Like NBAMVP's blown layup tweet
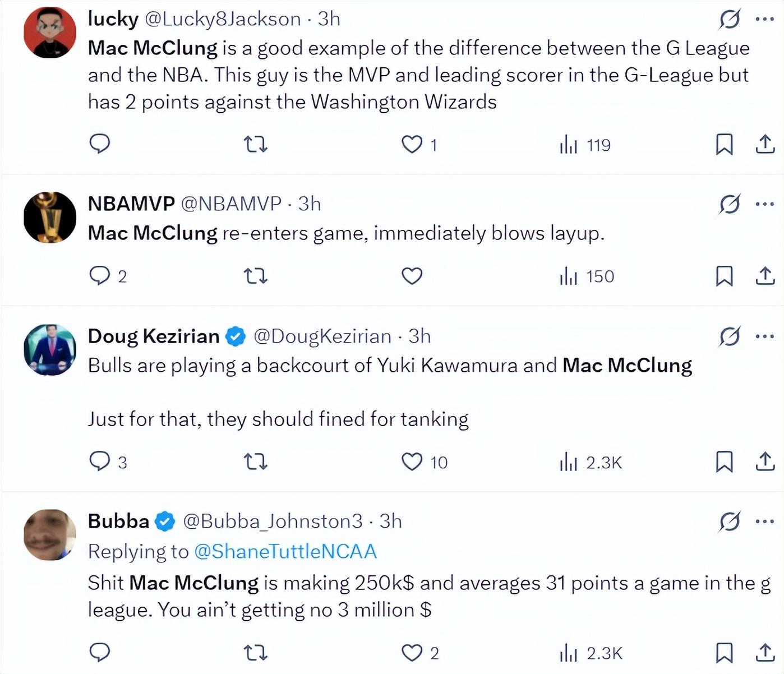 412,276
